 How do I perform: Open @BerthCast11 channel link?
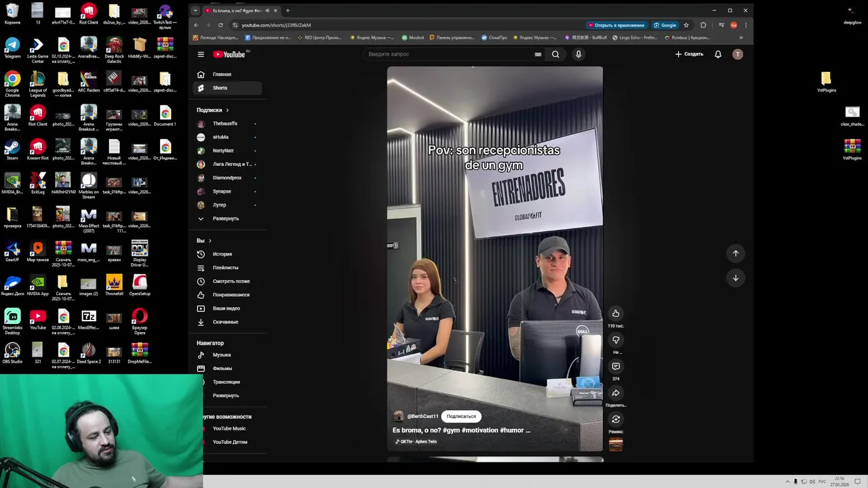coord(422,416)
